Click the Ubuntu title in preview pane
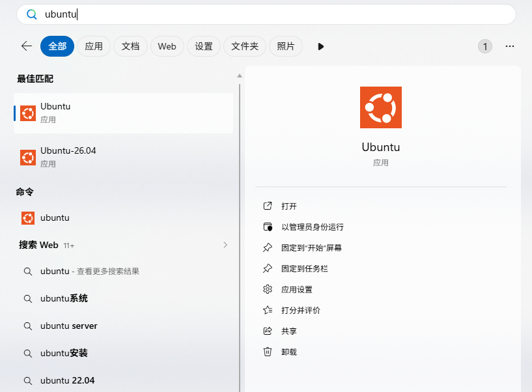This screenshot has width=532, height=392. click(381, 147)
